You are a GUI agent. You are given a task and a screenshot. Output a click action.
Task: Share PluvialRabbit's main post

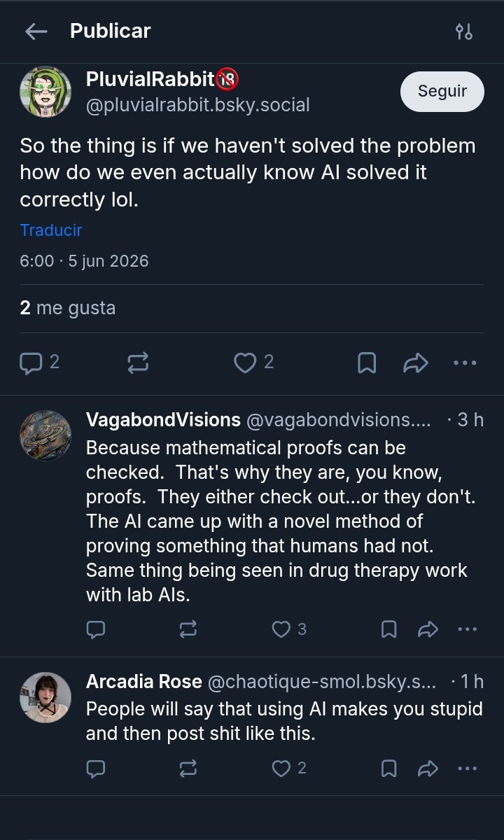click(x=416, y=362)
